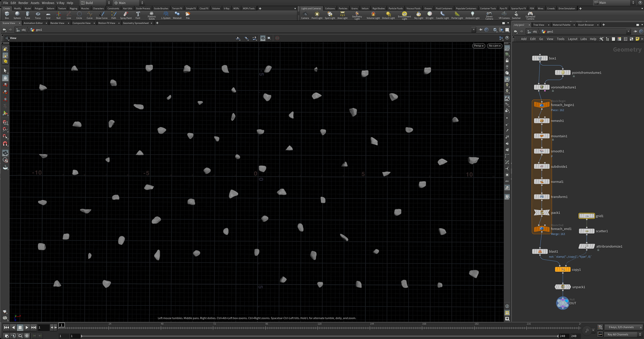This screenshot has width=644, height=339.
Task: Add a Spot Light from the shelf
Action: 330,15
